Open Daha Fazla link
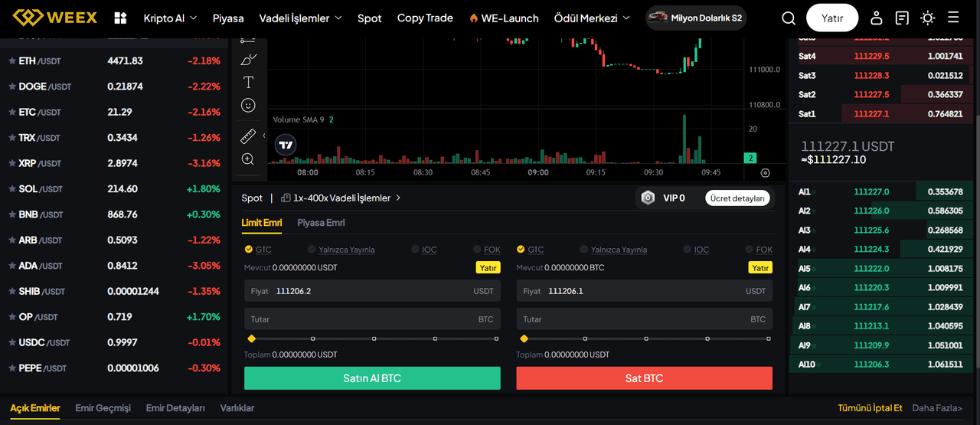The width and height of the screenshot is (980, 425). (x=937, y=408)
